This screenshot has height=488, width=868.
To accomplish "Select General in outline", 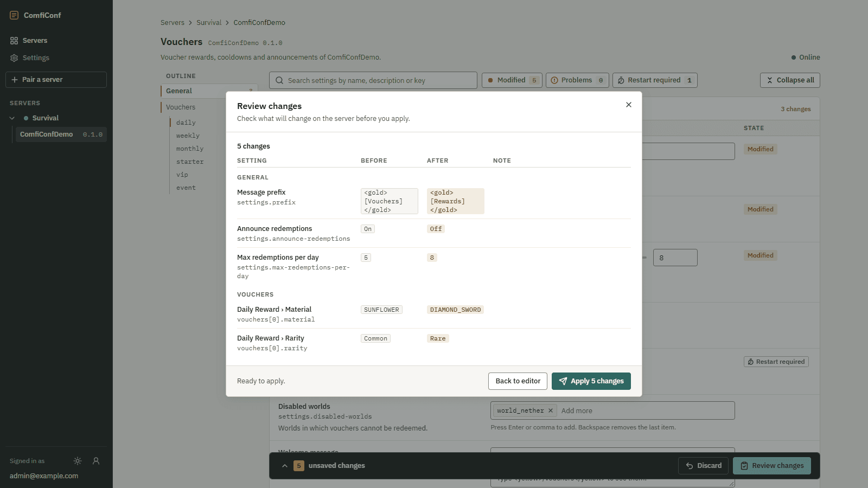I will click(209, 91).
